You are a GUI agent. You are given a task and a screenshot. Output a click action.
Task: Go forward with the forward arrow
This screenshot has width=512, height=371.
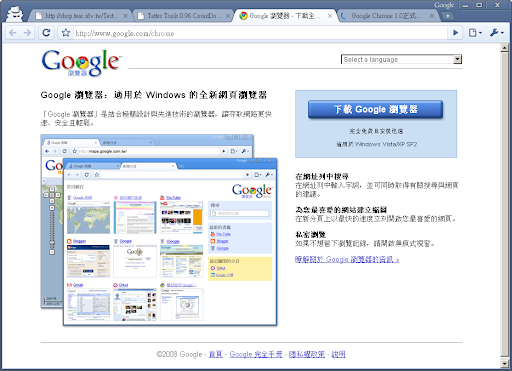click(x=27, y=33)
